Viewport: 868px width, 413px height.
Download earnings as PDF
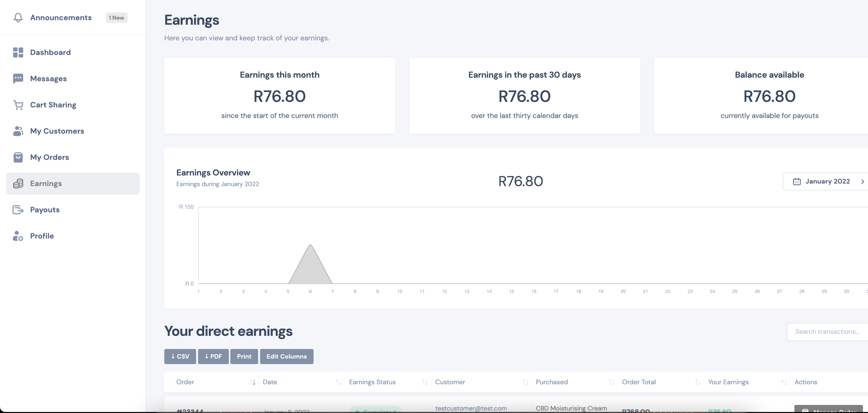[213, 356]
